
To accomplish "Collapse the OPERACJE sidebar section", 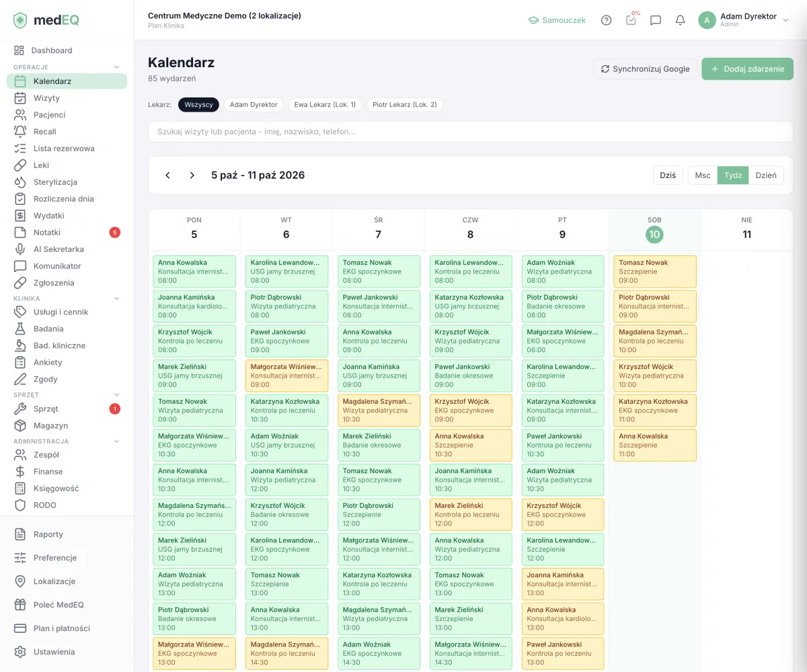I will click(116, 67).
